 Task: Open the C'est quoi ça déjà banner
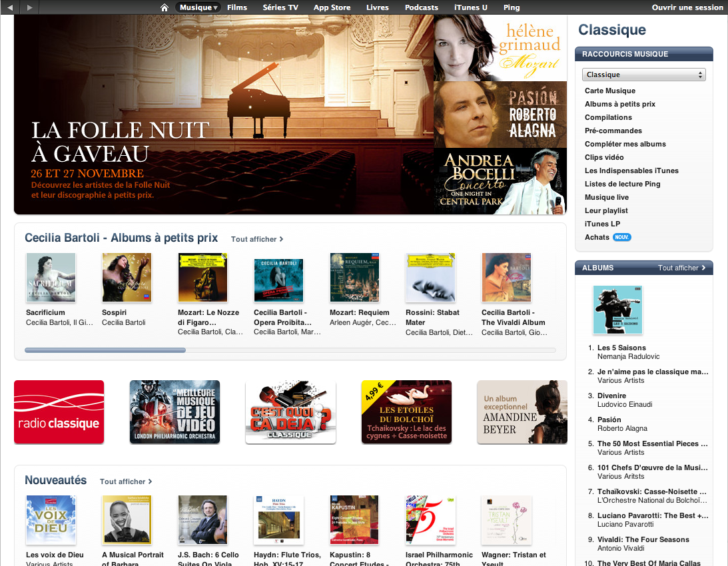290,412
